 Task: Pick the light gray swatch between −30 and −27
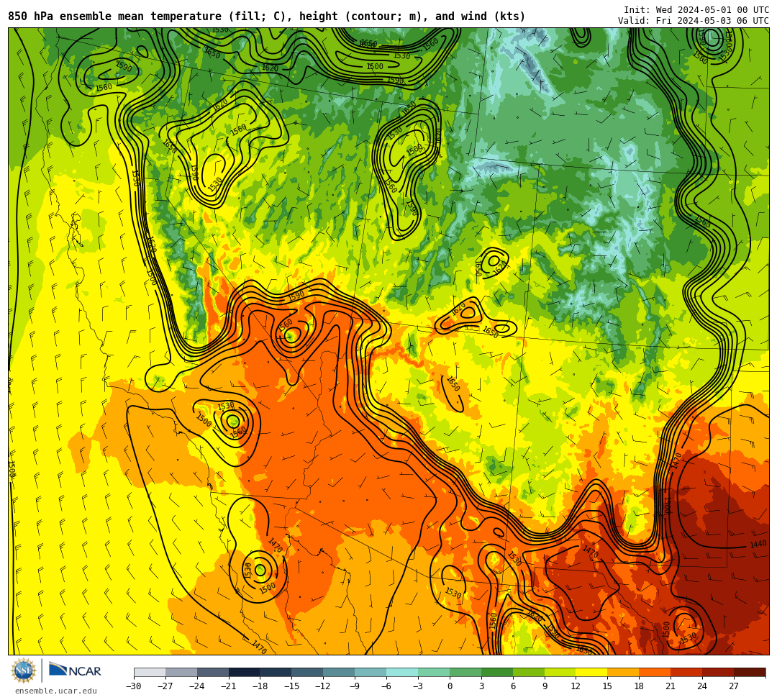click(x=150, y=672)
